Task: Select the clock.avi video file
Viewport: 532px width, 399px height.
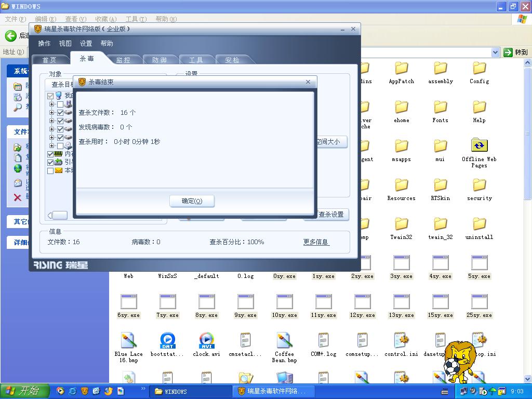Action: tap(207, 340)
